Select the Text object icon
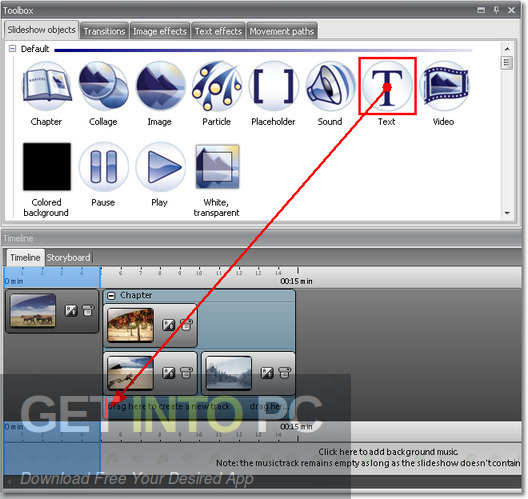The height and width of the screenshot is (499, 528). point(387,86)
